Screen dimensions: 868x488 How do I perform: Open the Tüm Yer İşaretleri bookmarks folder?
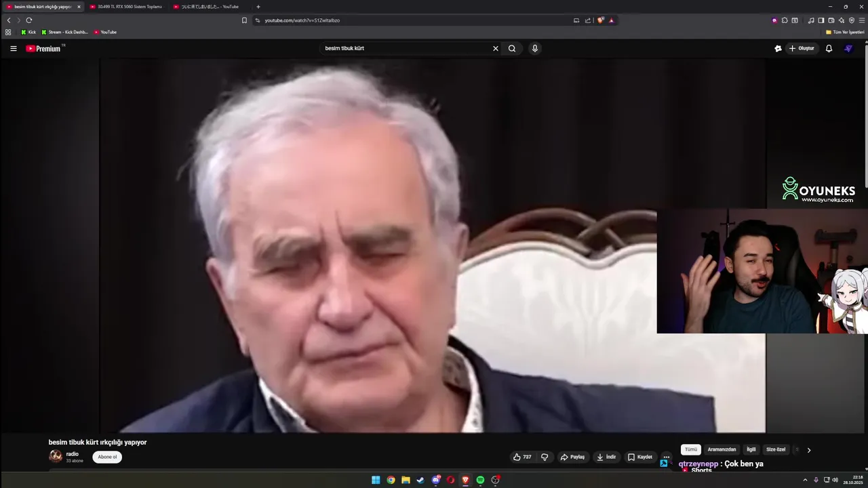click(845, 32)
